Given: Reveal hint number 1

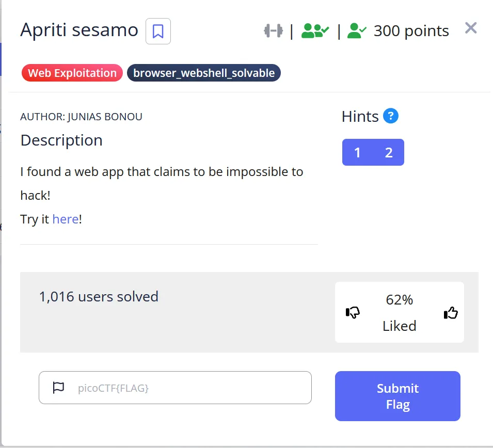Looking at the screenshot, I should (x=357, y=152).
